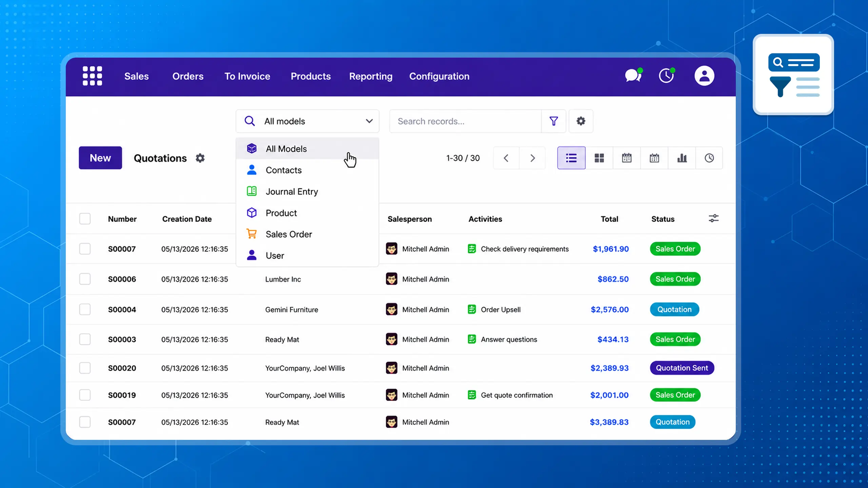The image size is (868, 488).
Task: Open search settings gear button
Action: 581,121
